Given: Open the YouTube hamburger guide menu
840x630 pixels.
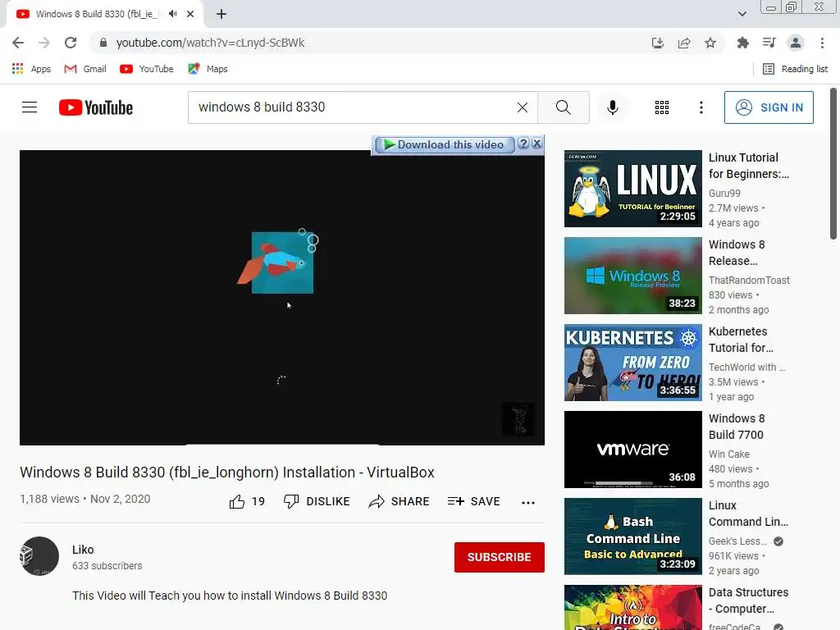Looking at the screenshot, I should (30, 107).
